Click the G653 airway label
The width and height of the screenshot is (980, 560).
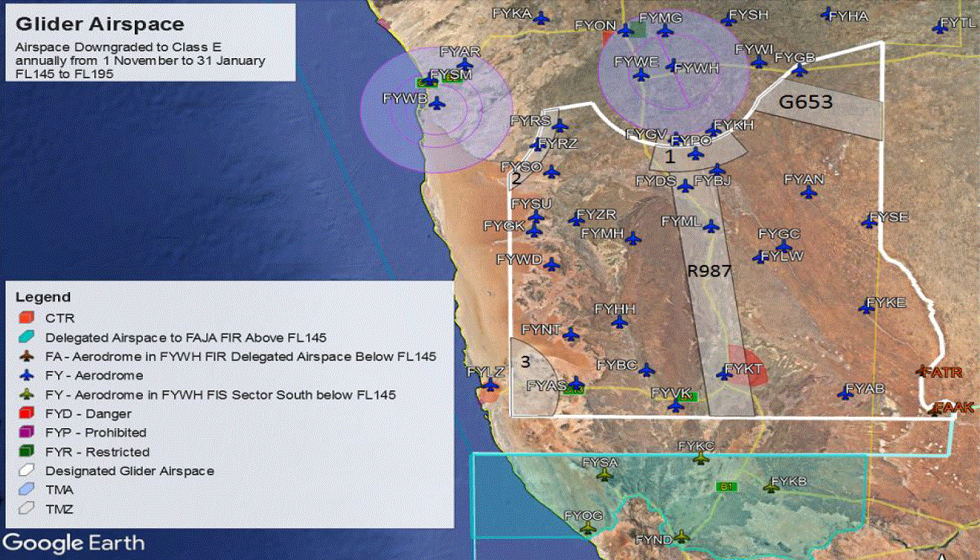pos(805,102)
